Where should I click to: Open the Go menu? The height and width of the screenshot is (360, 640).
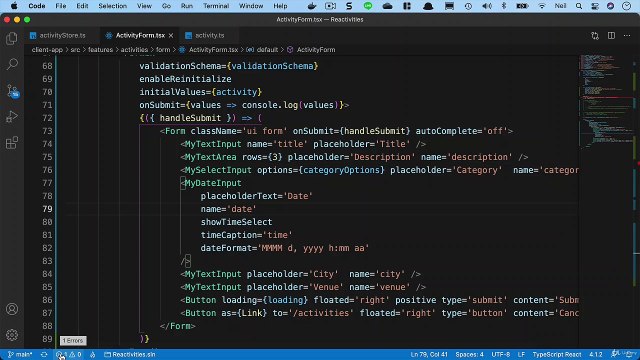pos(166,6)
